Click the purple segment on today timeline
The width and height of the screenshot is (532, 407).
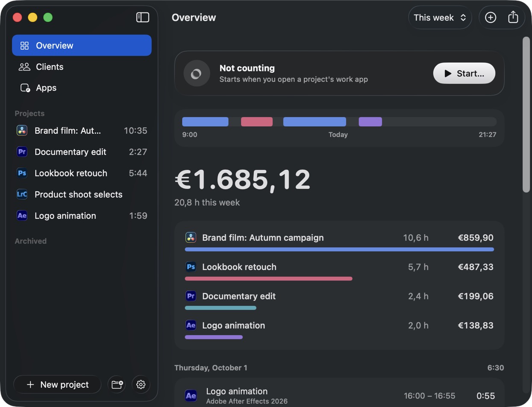(370, 122)
